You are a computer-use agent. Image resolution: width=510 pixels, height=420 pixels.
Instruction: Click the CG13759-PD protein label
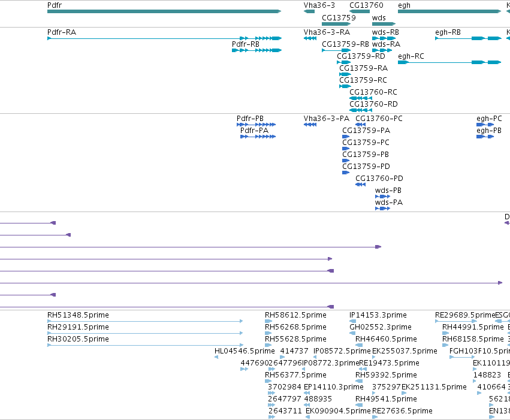[366, 167]
